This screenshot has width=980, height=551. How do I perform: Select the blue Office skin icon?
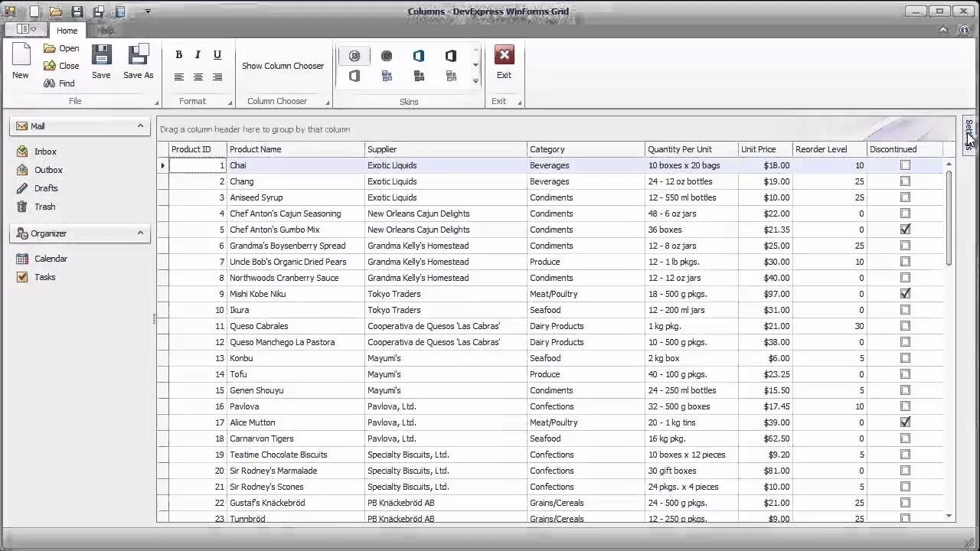419,56
